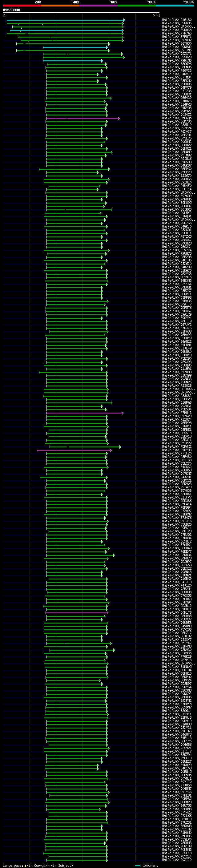The image size is (197, 868).
Task: Click hit UniRef100_B7GW11
Action: (177, 426)
